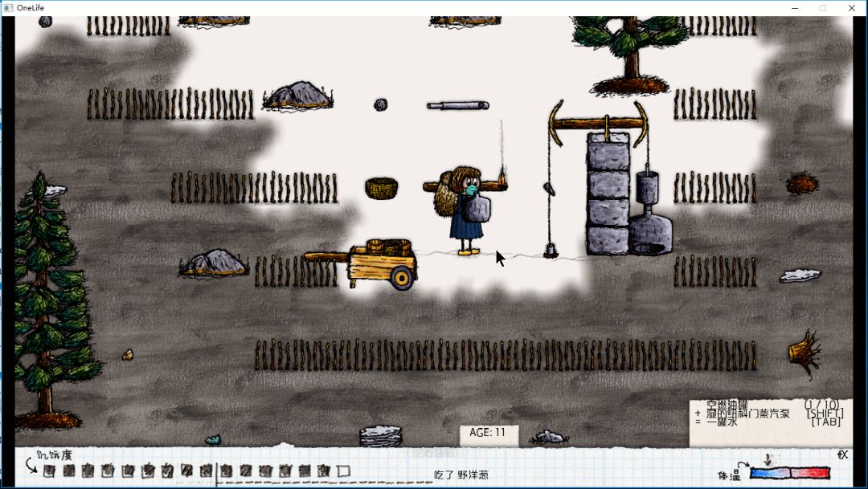Click the blue-red body temperature bar
Viewport: 868px width, 489px height.
[790, 473]
